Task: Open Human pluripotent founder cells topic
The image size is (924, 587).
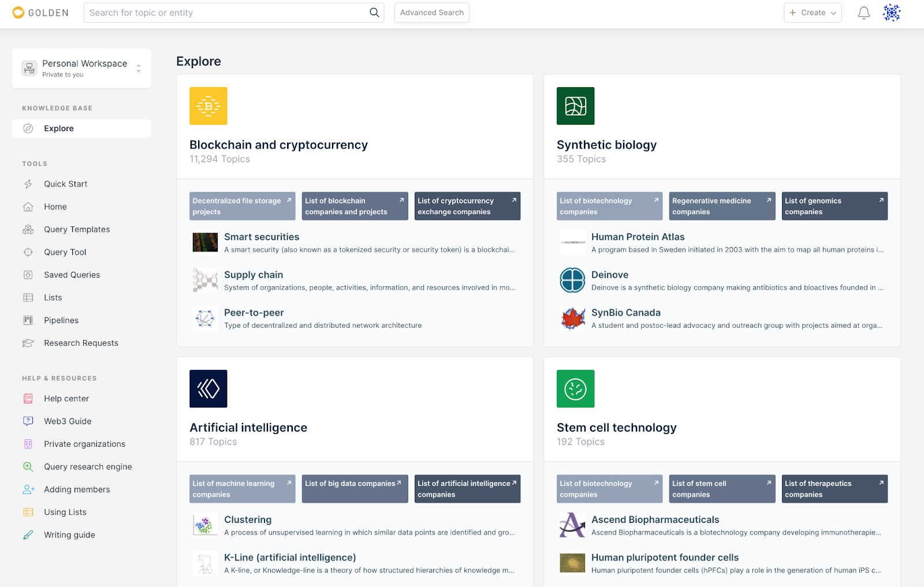Action: point(665,558)
